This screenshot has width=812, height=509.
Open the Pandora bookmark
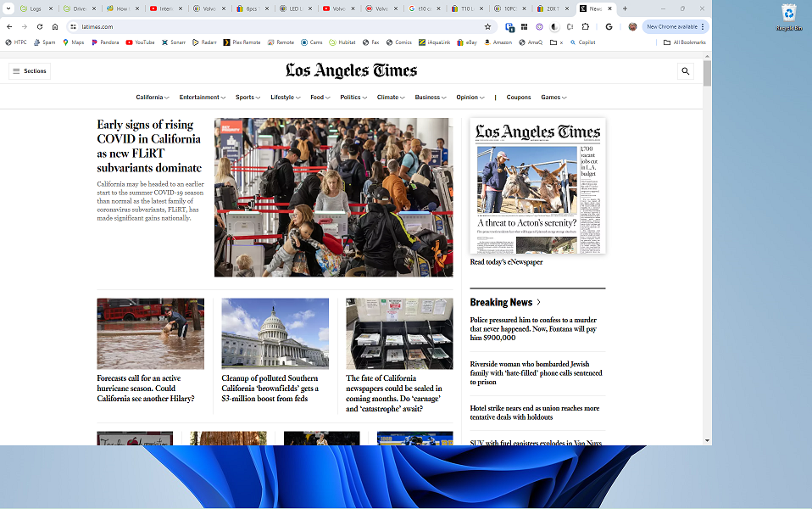tap(105, 42)
